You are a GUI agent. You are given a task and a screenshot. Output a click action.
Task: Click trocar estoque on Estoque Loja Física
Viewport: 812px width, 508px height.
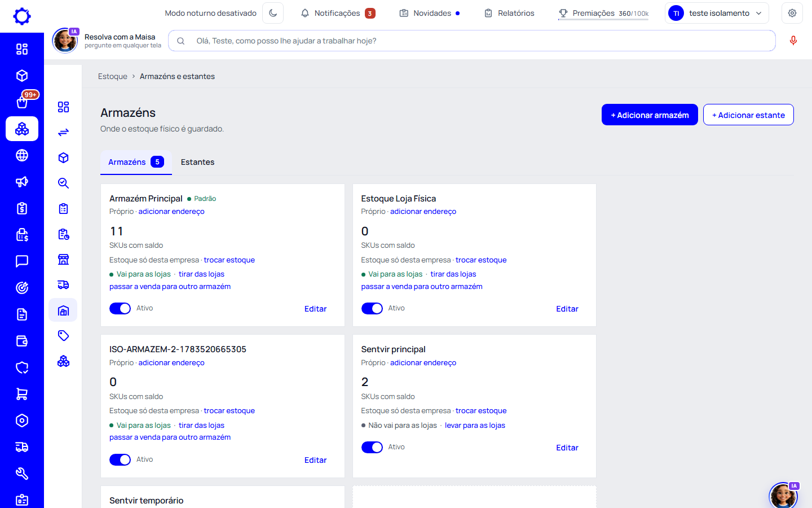[x=481, y=260]
